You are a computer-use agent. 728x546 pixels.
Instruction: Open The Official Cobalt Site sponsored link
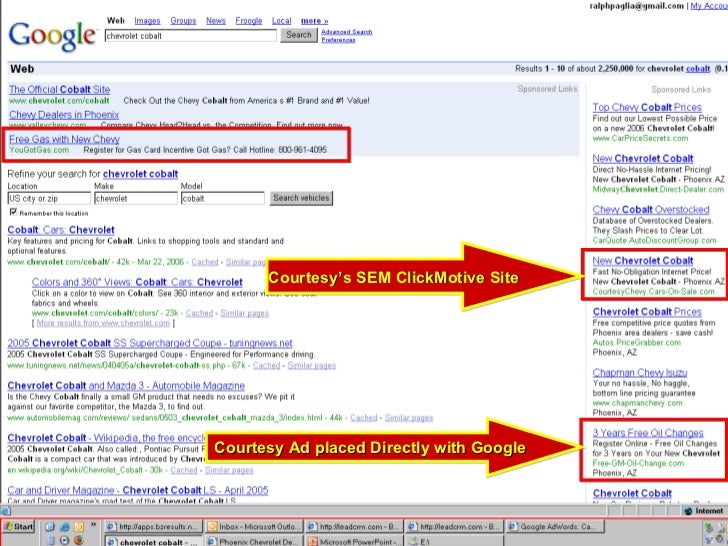tap(59, 89)
